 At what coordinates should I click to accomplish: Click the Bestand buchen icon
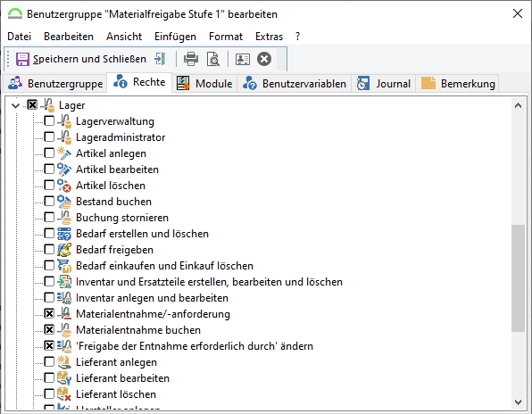(x=64, y=202)
